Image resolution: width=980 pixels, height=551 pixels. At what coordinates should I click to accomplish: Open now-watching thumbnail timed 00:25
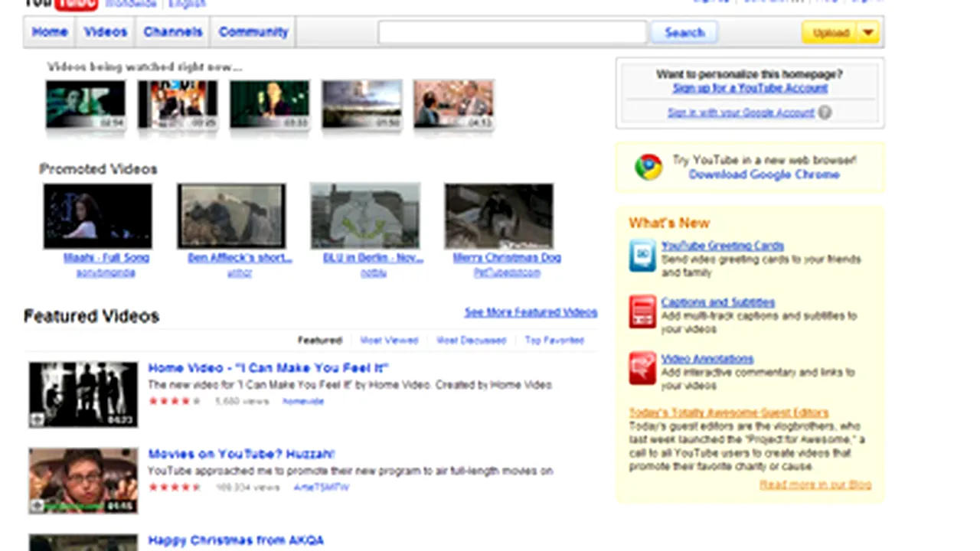[178, 104]
